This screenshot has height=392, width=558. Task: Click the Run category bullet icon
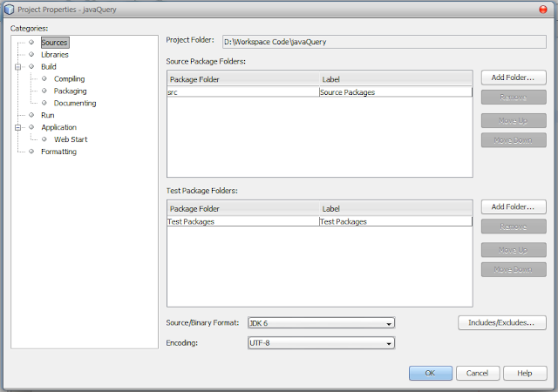[31, 115]
